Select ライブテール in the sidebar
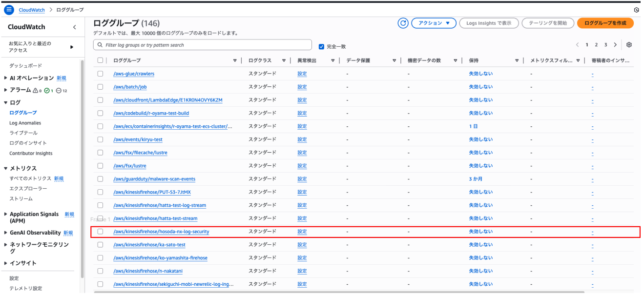This screenshot has height=295, width=644. click(x=23, y=133)
